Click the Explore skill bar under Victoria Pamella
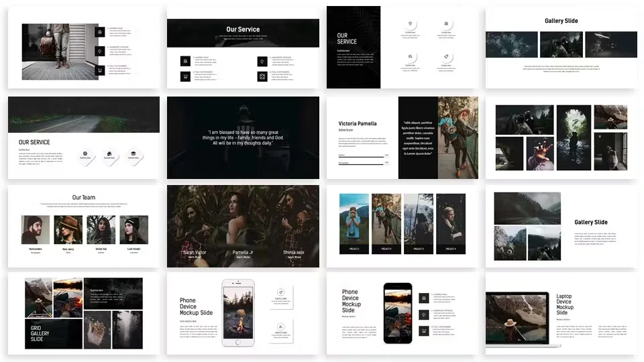This screenshot has height=362, width=644. [x=363, y=156]
